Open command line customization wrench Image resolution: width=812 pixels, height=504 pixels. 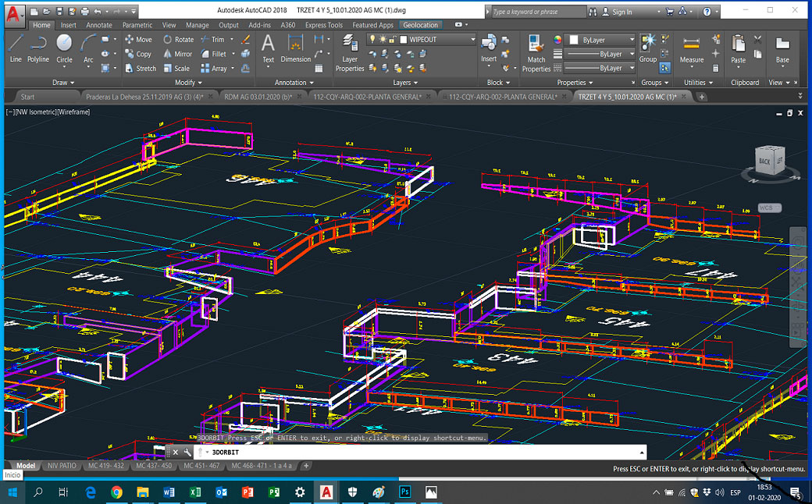(x=187, y=453)
